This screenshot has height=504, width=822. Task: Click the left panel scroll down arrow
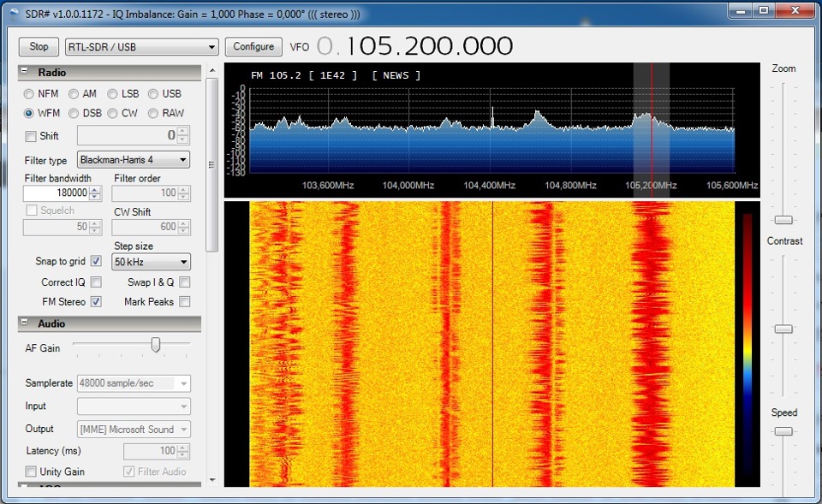(x=211, y=480)
